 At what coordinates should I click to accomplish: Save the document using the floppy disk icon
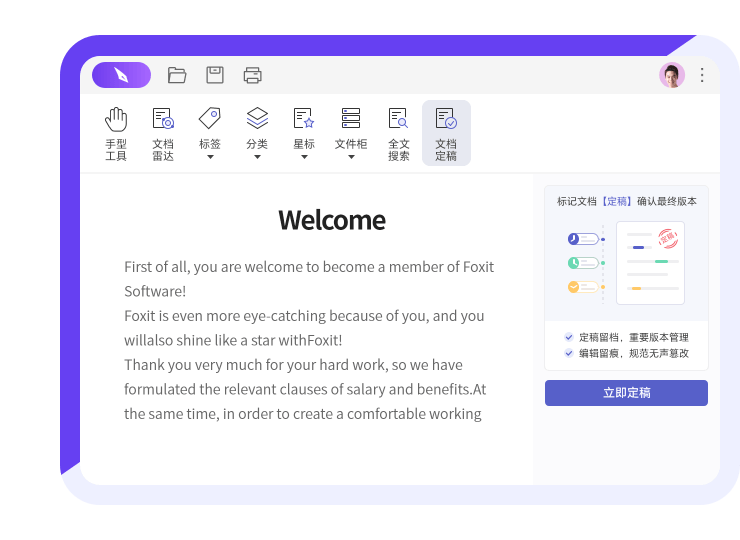pos(215,75)
